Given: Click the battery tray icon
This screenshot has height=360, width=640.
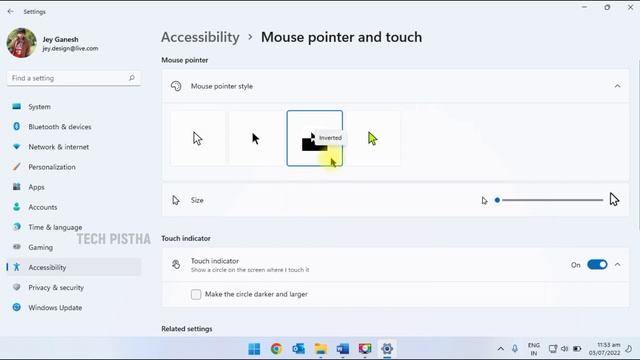Looking at the screenshot, I should tap(577, 349).
